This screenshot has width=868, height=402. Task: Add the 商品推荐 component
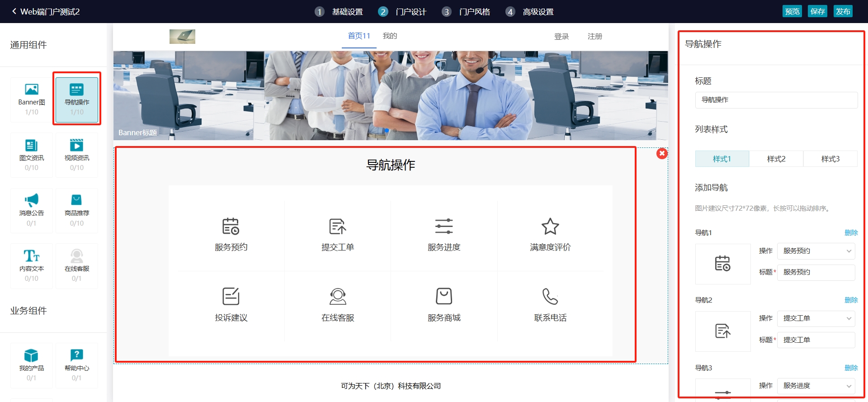click(x=77, y=211)
